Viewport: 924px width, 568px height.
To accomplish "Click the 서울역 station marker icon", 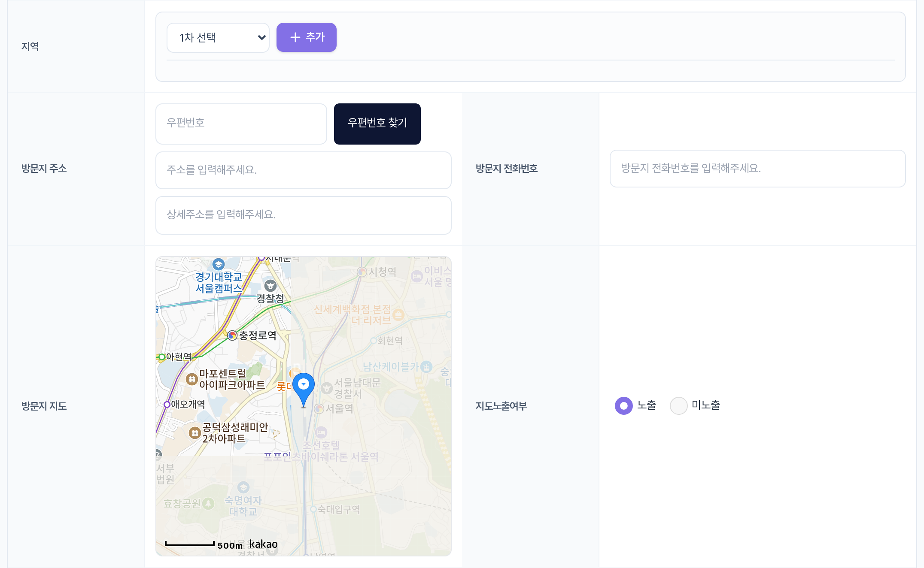I will [x=319, y=408].
